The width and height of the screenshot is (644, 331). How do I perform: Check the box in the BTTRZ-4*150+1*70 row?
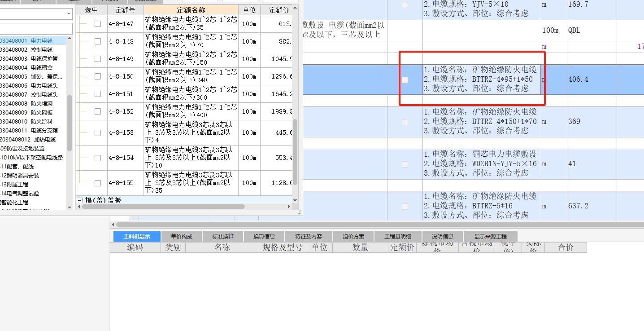(405, 122)
